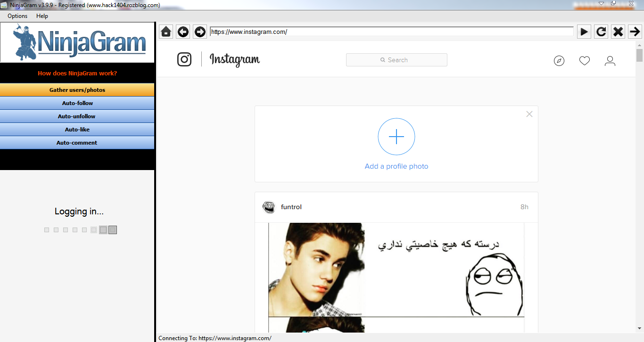This screenshot has height=342, width=644.
Task: Select the Auto-comment section
Action: (x=77, y=143)
